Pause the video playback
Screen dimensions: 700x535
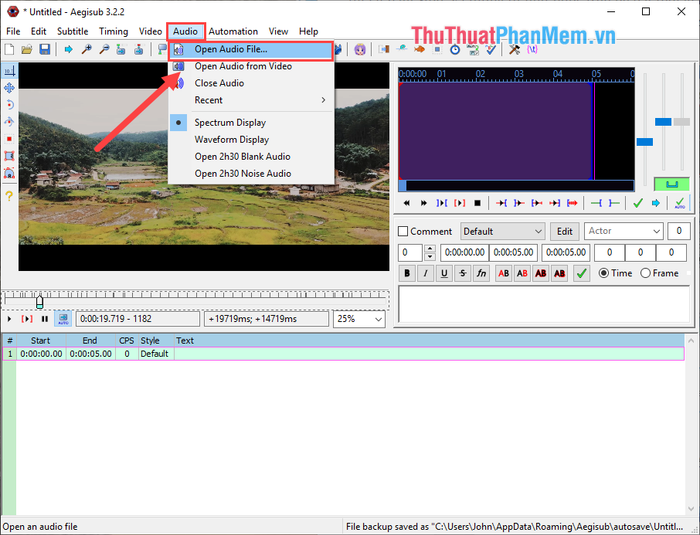point(45,319)
